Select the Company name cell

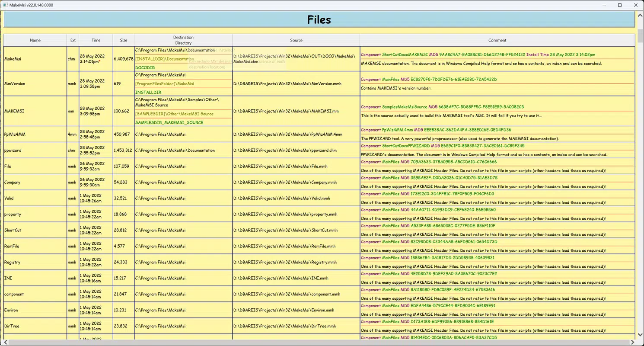[35, 182]
